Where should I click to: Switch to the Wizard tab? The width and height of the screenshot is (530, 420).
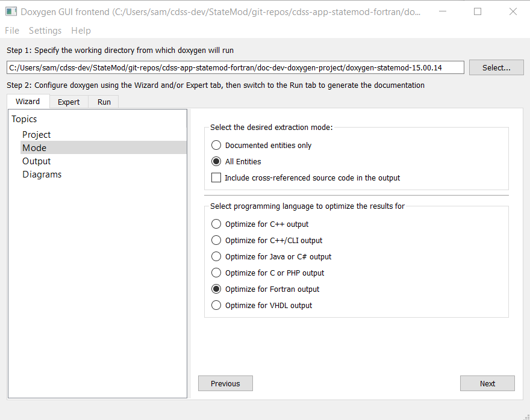pyautogui.click(x=28, y=101)
